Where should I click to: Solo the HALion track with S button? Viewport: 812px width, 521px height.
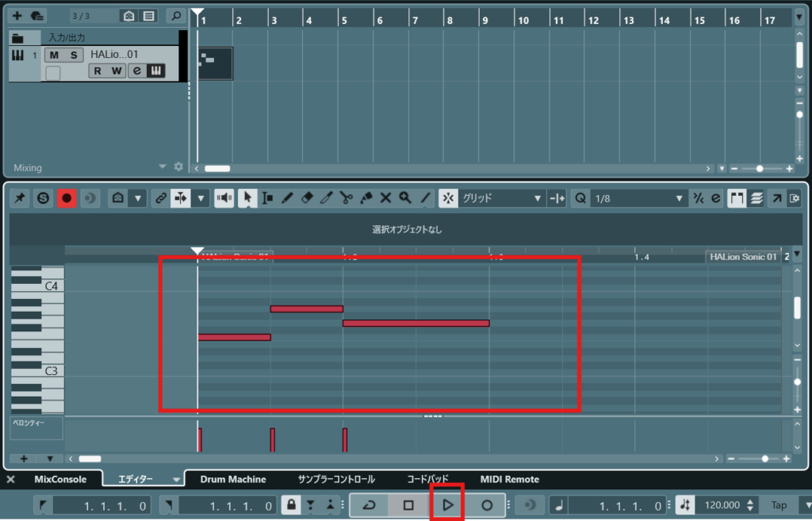74,55
